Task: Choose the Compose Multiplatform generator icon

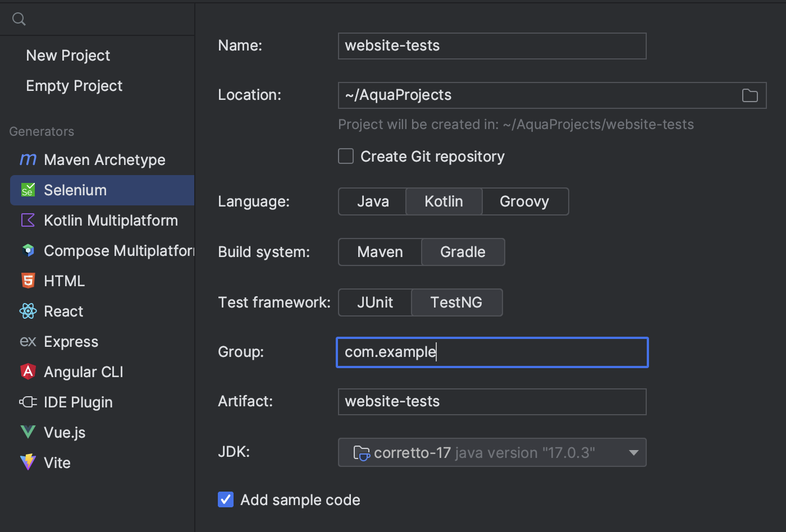Action: pyautogui.click(x=28, y=250)
